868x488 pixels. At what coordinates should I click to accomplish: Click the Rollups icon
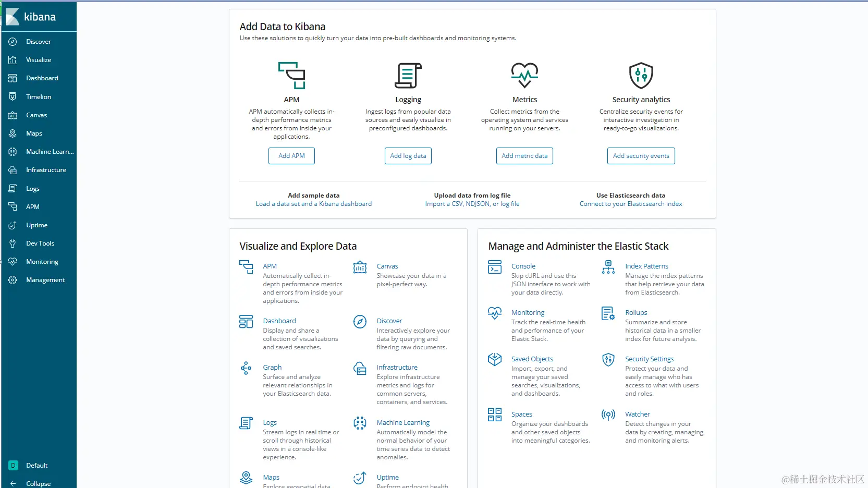(608, 313)
